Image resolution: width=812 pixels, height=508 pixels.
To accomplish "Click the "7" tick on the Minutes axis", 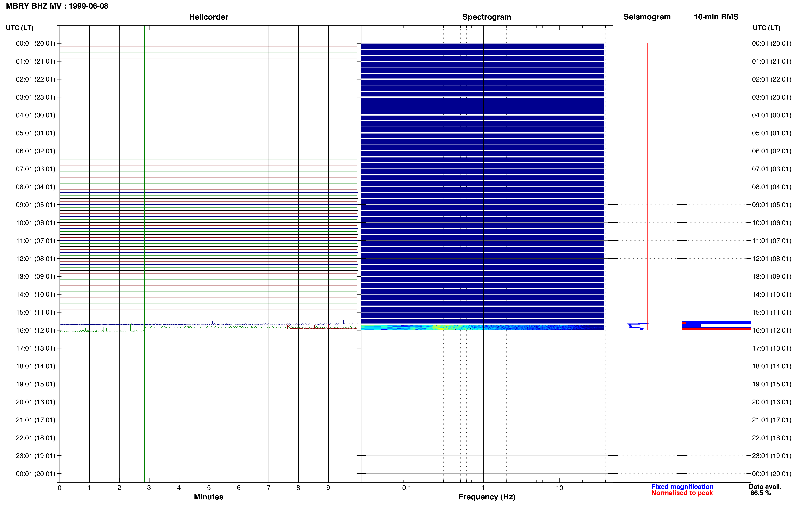I will coord(269,488).
